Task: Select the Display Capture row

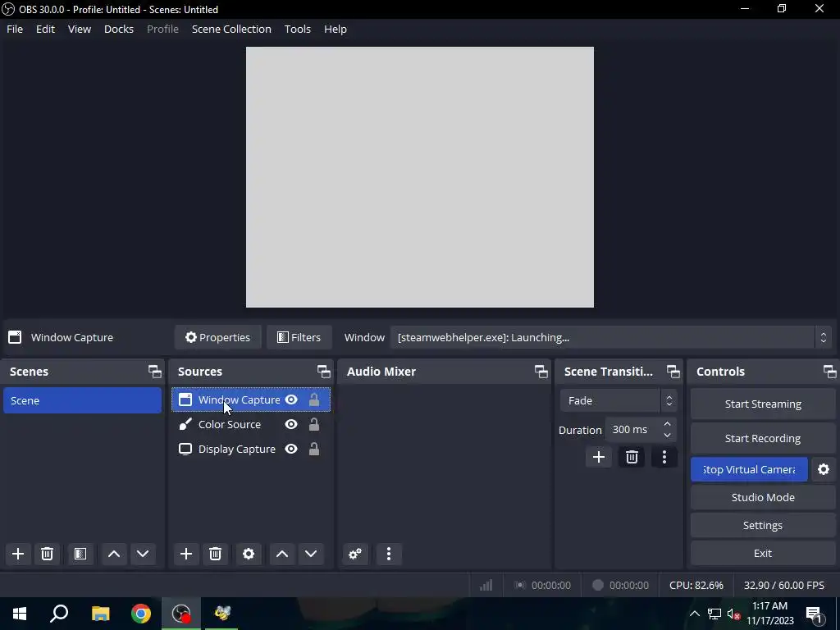Action: pos(251,449)
